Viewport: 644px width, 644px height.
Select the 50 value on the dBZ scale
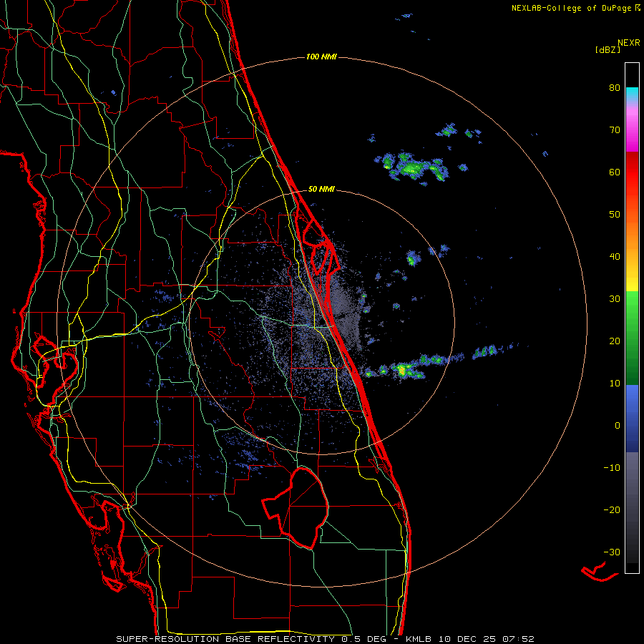point(615,215)
